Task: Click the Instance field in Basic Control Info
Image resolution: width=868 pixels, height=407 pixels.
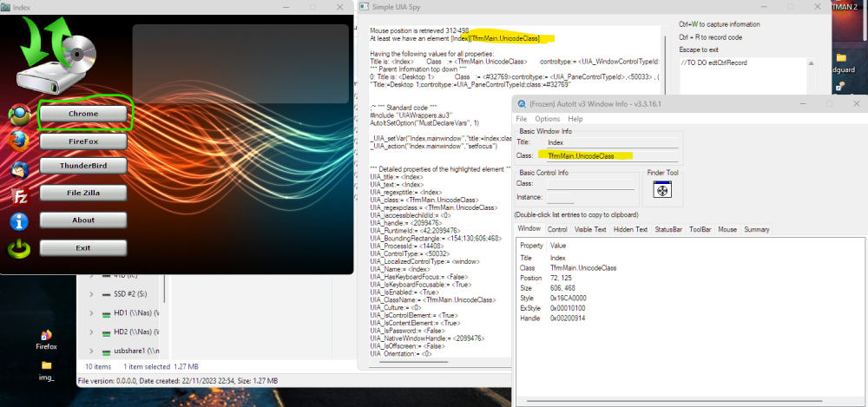Action: 560,197
